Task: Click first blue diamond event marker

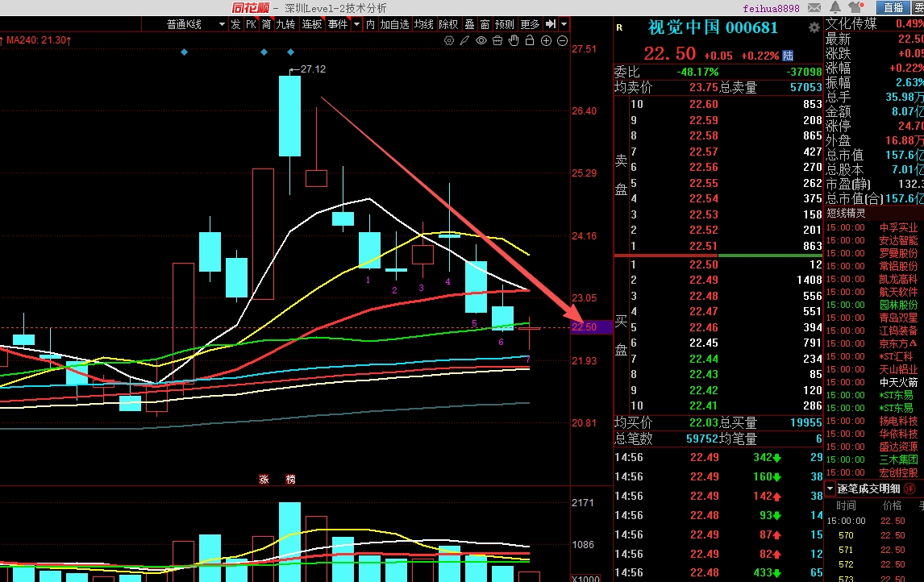Action: [185, 52]
